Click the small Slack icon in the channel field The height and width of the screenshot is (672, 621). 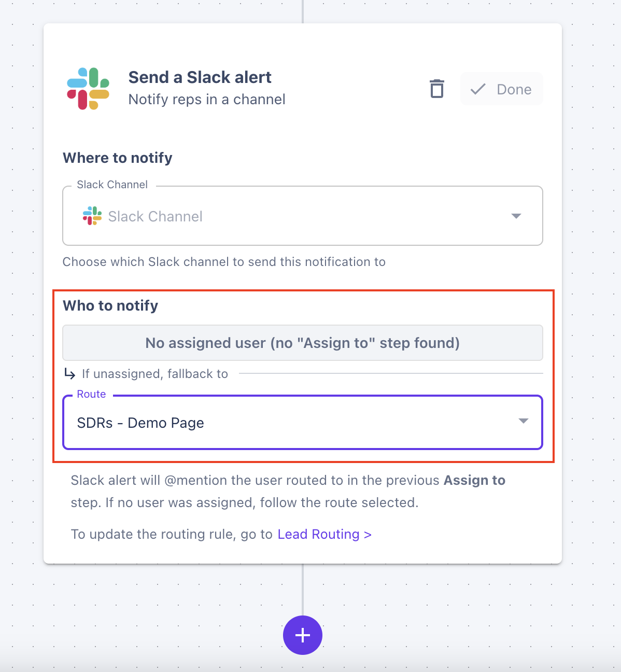point(92,216)
